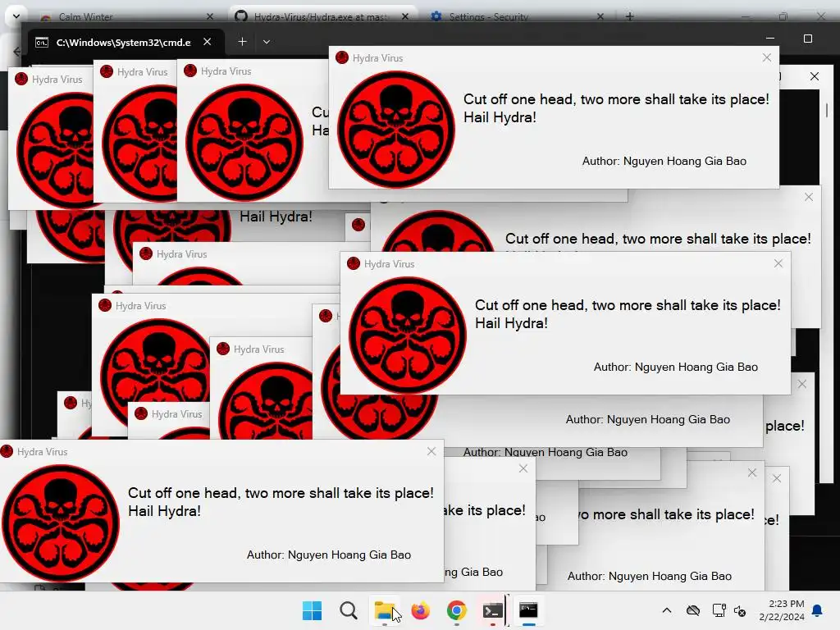
Task: Switch to the Hydra-Virus/Hydra.exe GitHub tab
Action: point(320,16)
